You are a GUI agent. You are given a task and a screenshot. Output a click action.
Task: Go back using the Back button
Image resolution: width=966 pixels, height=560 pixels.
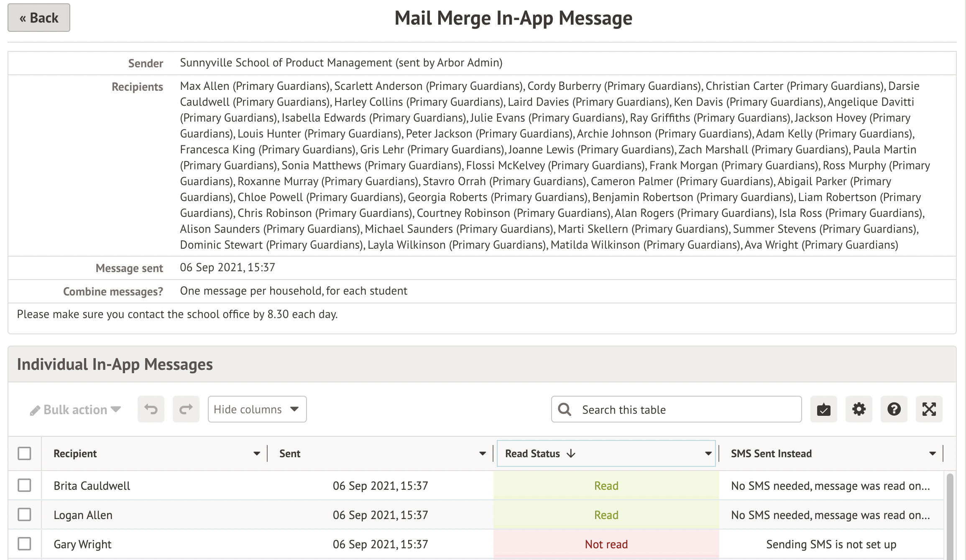(x=39, y=18)
